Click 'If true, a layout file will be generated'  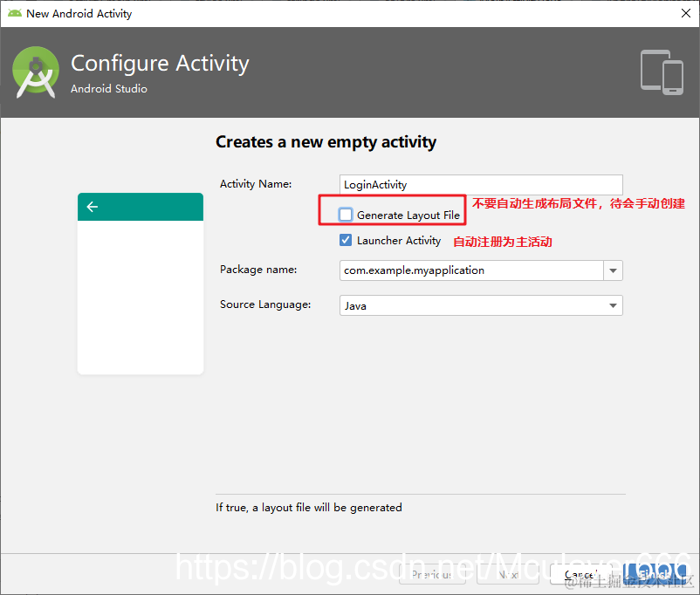pos(309,508)
